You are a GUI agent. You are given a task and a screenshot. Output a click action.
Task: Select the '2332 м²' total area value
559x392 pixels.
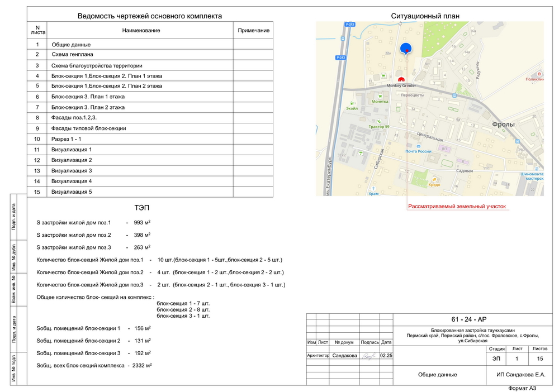click(x=142, y=366)
